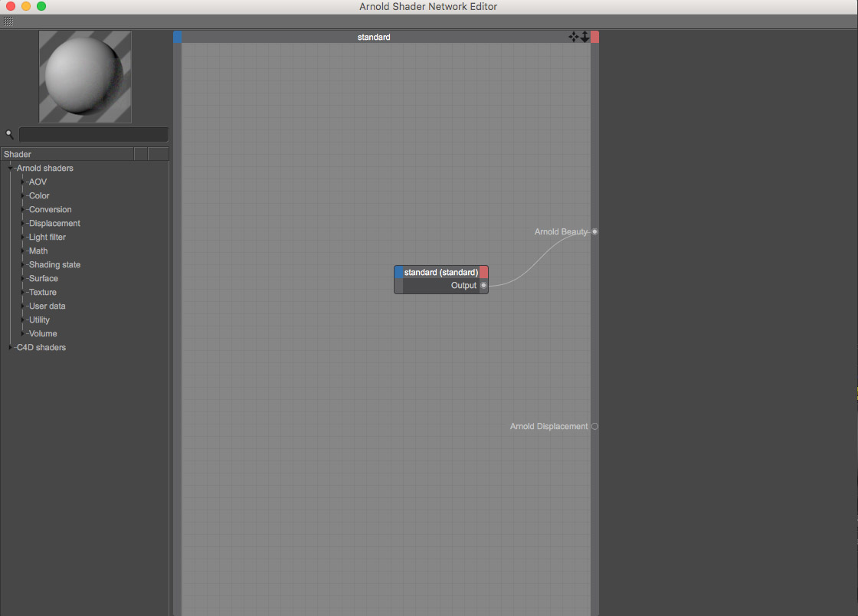
Task: Expand the Surface shader category
Action: (23, 278)
